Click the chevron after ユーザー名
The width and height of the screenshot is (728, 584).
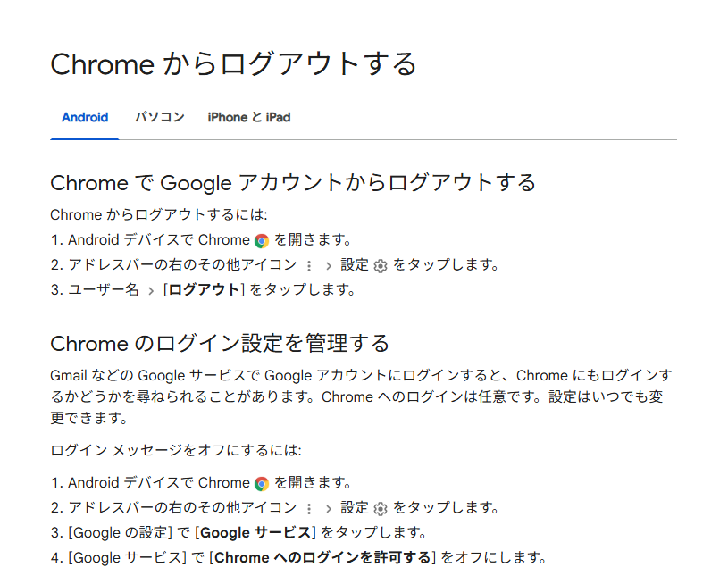[x=151, y=290]
